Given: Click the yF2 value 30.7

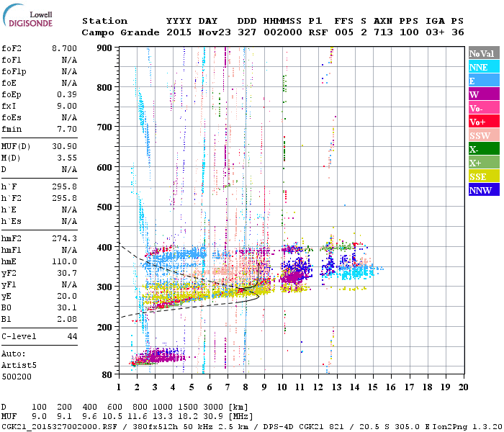Looking at the screenshot, I should click(x=67, y=274).
